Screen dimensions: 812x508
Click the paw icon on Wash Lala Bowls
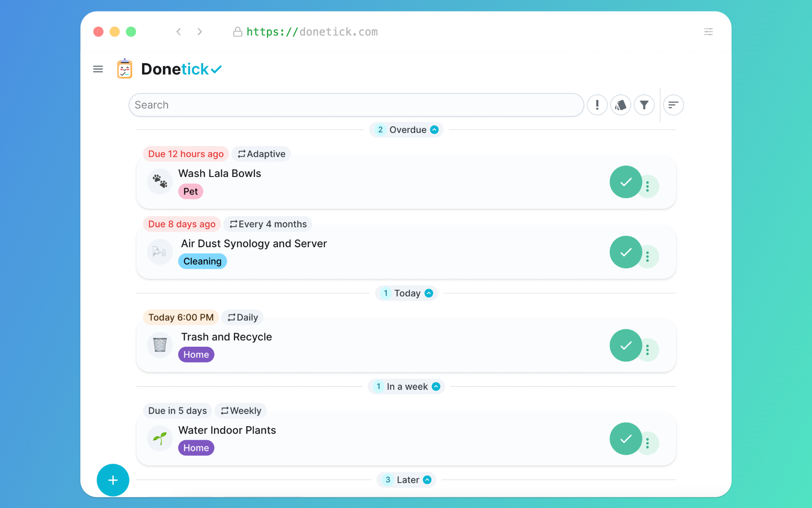tap(159, 181)
